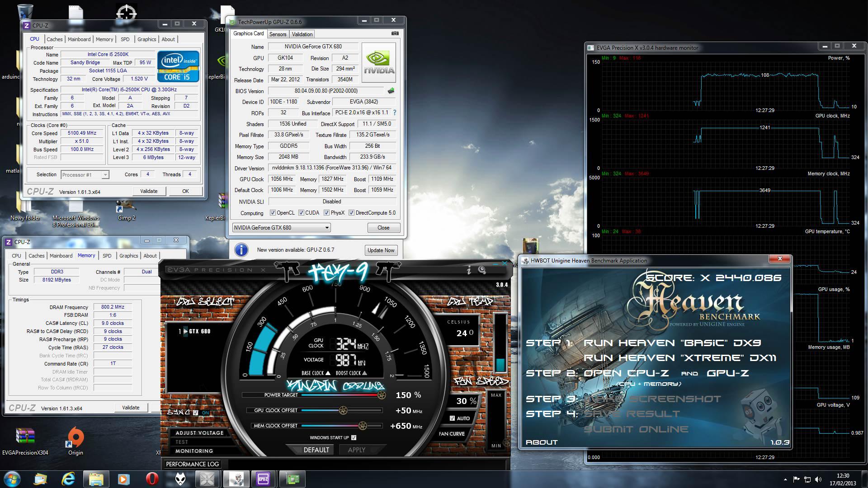
Task: Switch to GPU-Z Sensors tab
Action: pos(278,34)
